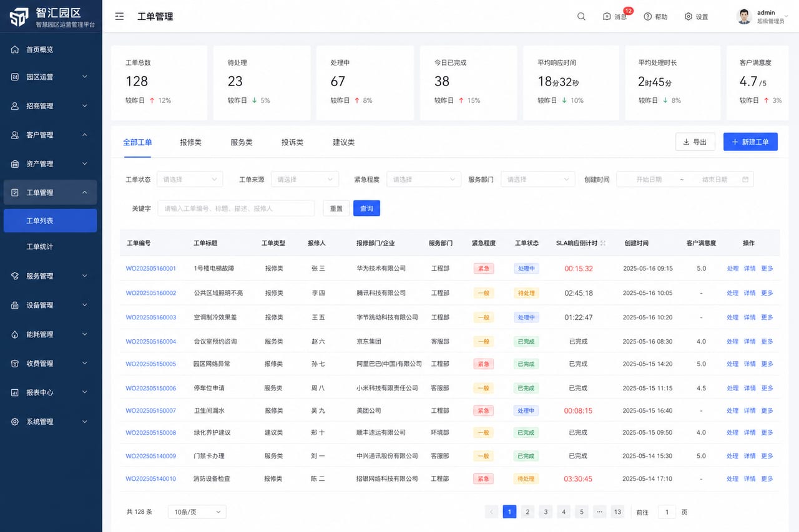Screen dimensions: 799x532
Task: Click the 工单管理 sidebar icon
Action: (15, 192)
